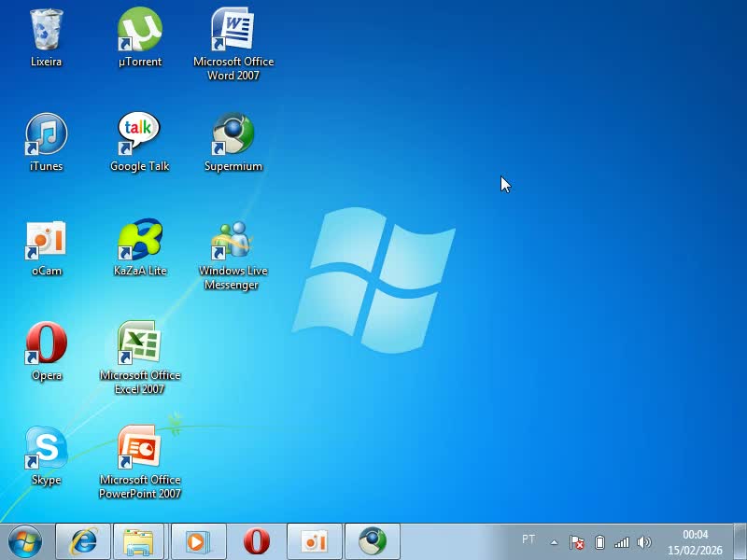
Task: Launch Internet Explorer from the taskbar
Action: pyautogui.click(x=84, y=541)
